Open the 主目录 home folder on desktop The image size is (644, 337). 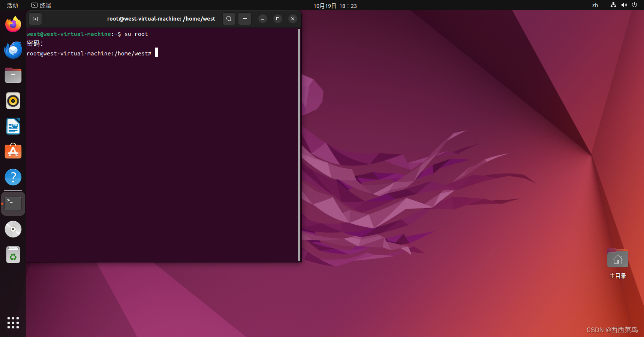(617, 264)
